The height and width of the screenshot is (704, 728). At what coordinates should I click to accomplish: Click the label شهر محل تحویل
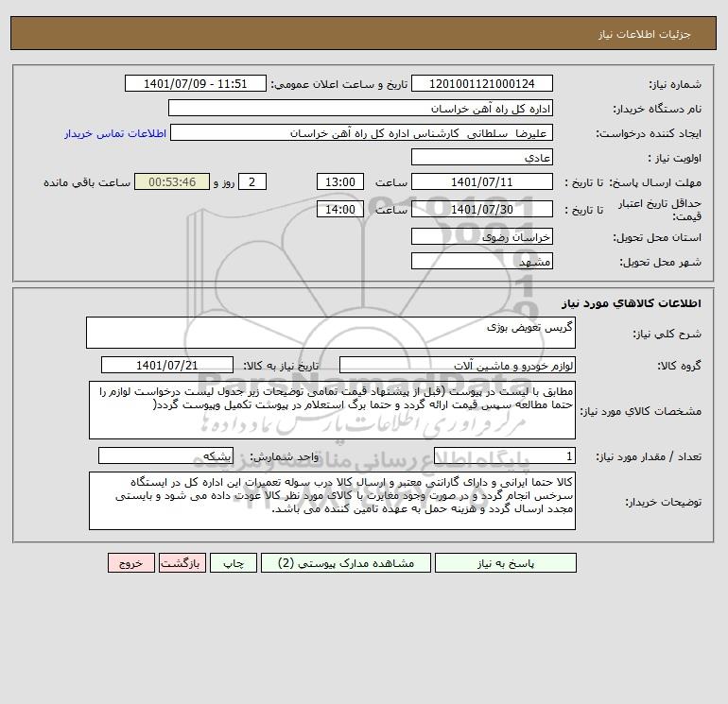[660, 262]
